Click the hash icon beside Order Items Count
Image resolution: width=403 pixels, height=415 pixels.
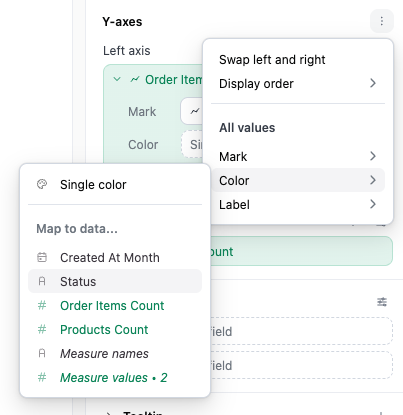[x=42, y=305]
